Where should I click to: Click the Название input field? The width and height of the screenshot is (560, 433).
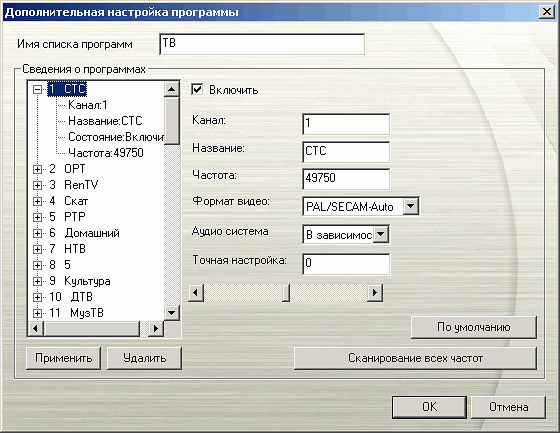tap(346, 151)
